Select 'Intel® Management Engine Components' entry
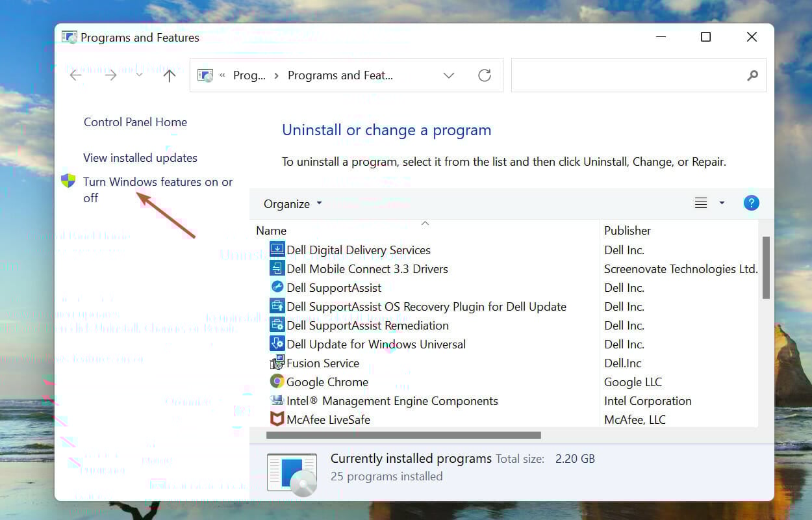812x520 pixels. (x=392, y=401)
